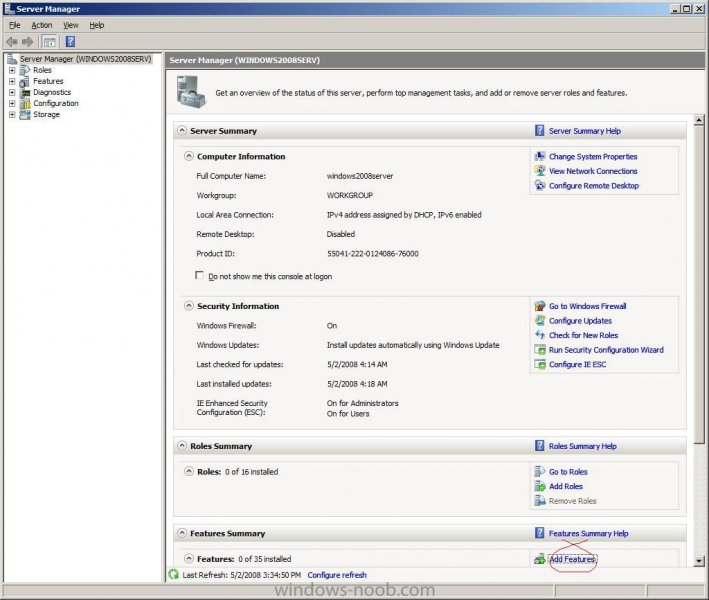The height and width of the screenshot is (600, 709).
Task: Click the 'windows2008server' computer name value
Action: coord(360,176)
